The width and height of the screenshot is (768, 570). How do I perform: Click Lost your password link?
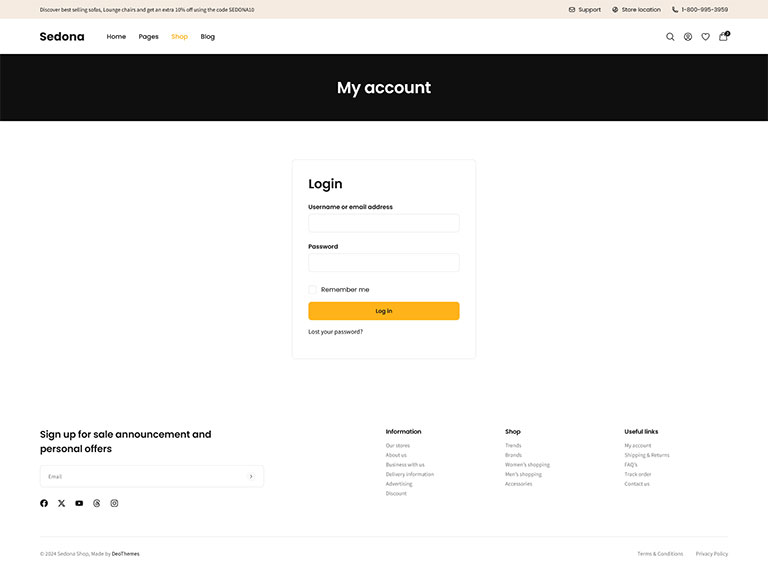[335, 332]
